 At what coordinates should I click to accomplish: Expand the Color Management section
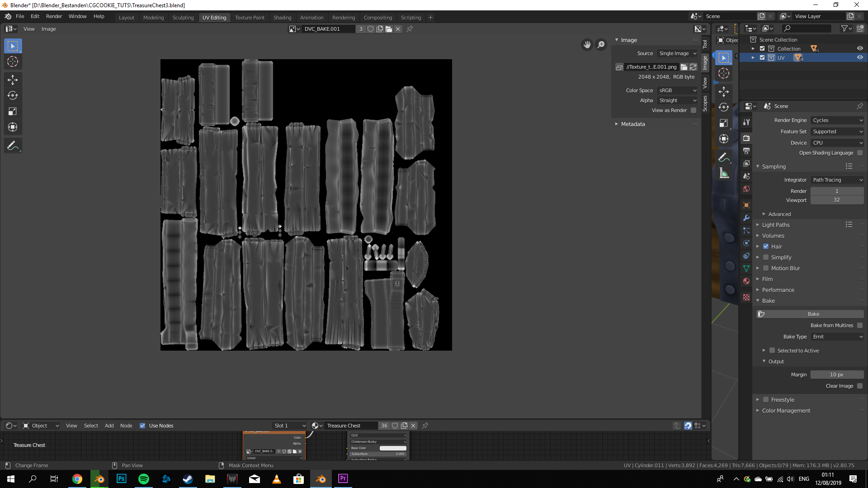click(786, 411)
